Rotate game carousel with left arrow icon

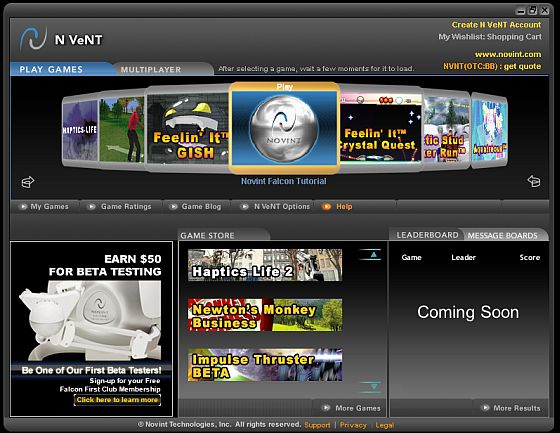[28, 181]
